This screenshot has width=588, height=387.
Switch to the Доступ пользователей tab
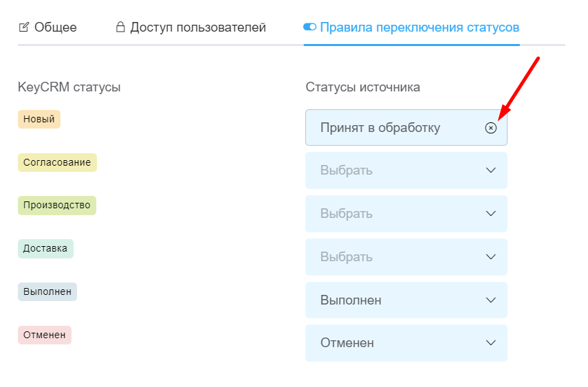197,27
